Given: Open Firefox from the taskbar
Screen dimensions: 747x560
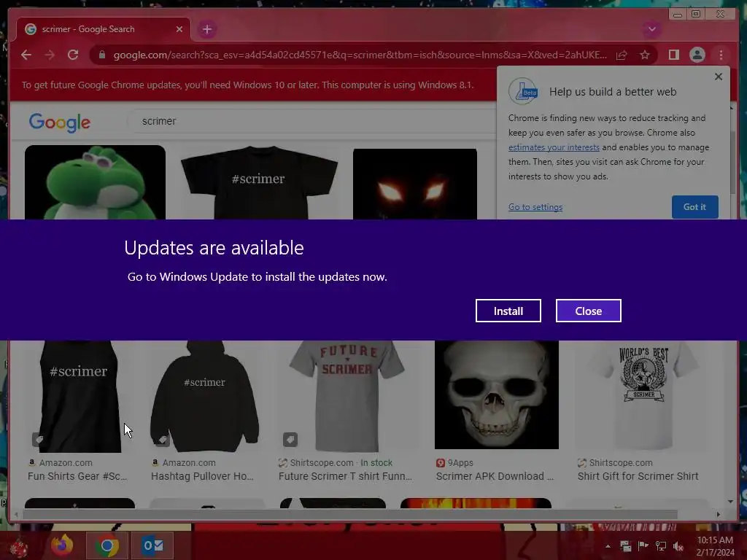Looking at the screenshot, I should [x=63, y=545].
